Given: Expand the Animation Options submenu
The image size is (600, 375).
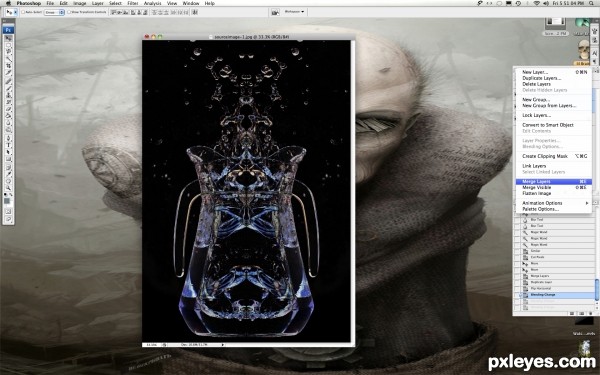Looking at the screenshot, I should [x=554, y=203].
